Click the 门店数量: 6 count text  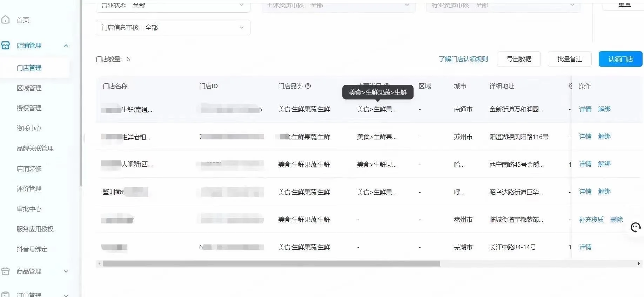click(x=113, y=59)
